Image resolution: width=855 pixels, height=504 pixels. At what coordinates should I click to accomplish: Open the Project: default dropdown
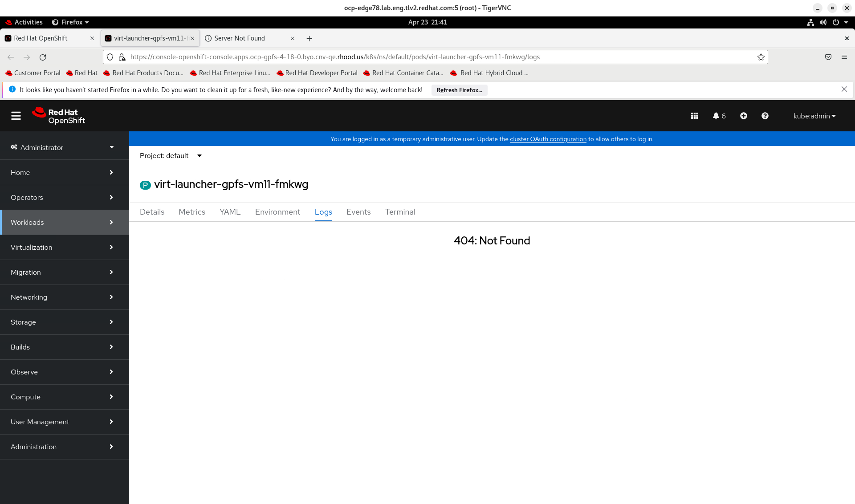[x=171, y=155]
